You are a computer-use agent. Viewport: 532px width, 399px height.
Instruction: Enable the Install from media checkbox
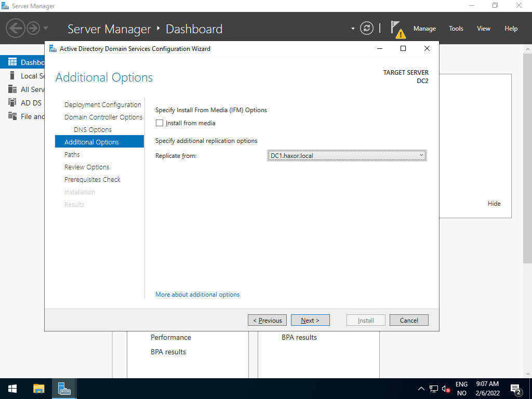[x=159, y=123]
